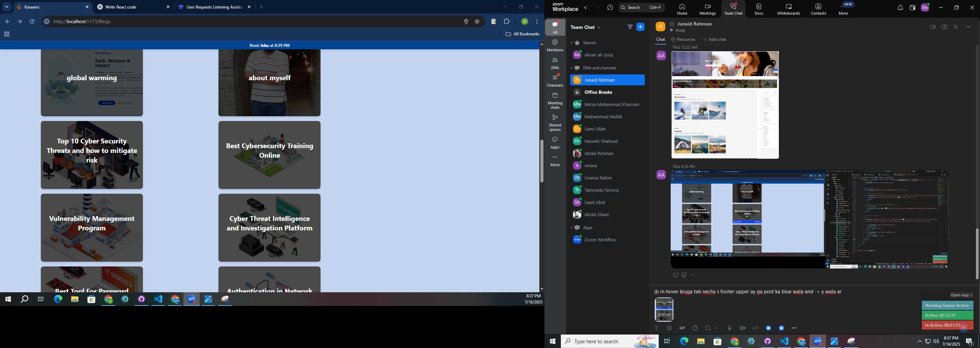Record an audio message
The height and width of the screenshot is (348, 980).
[729, 328]
